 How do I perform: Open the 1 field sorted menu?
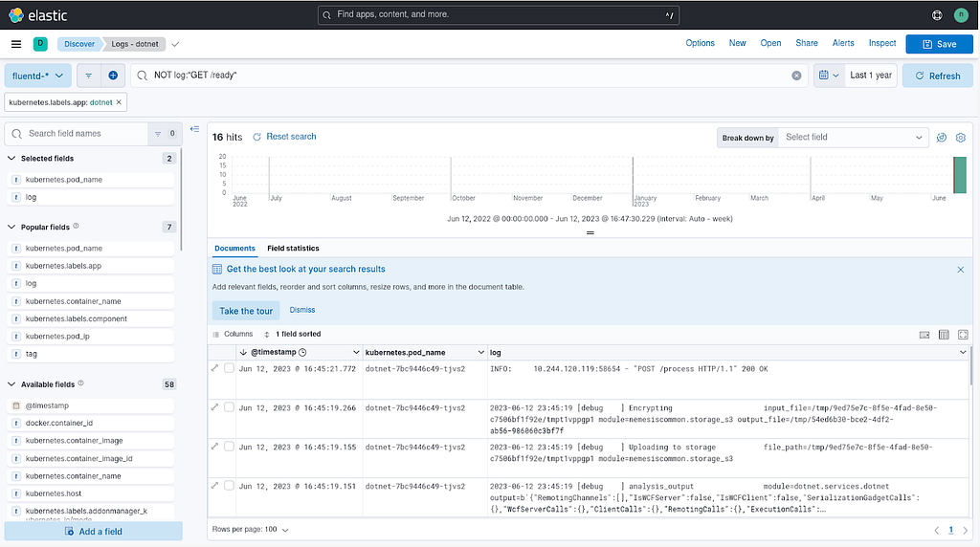[x=293, y=334]
